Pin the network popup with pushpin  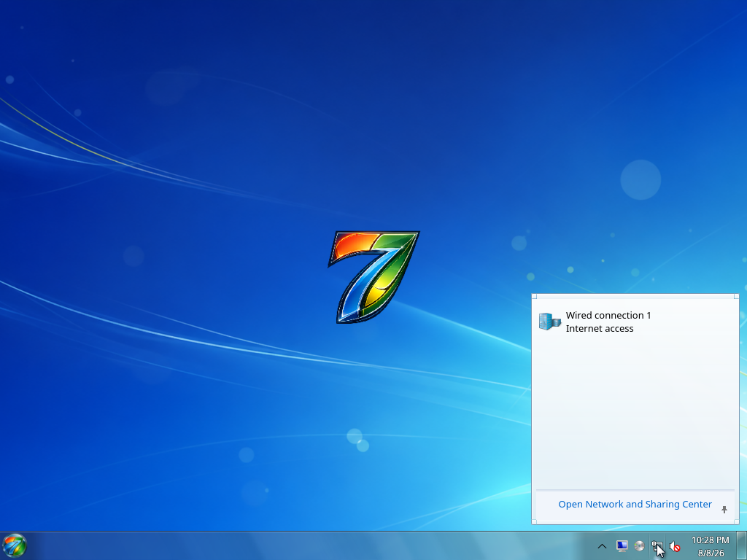point(724,510)
